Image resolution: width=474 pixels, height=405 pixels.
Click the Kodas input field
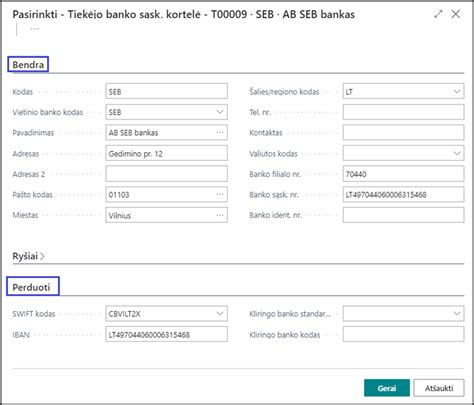(167, 91)
